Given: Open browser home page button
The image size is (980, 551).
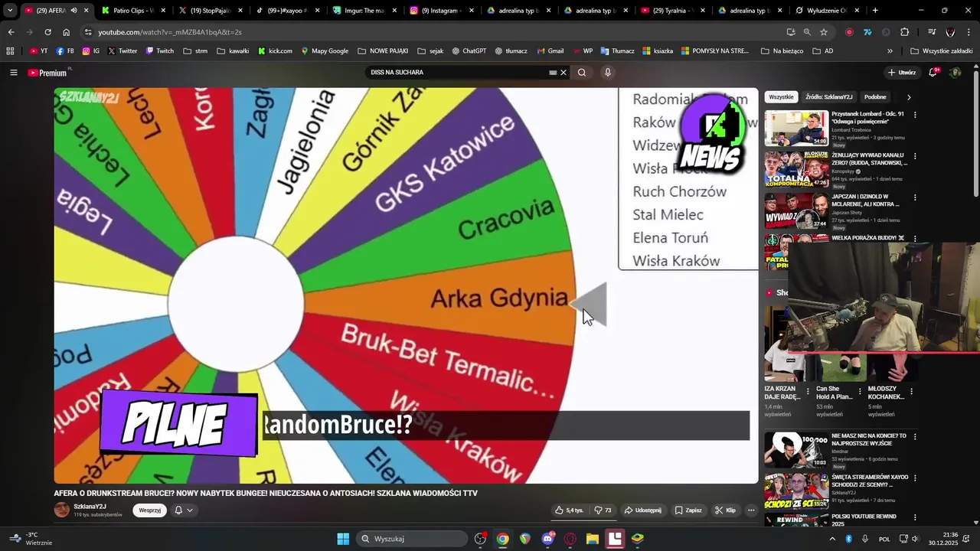Looking at the screenshot, I should tap(66, 32).
